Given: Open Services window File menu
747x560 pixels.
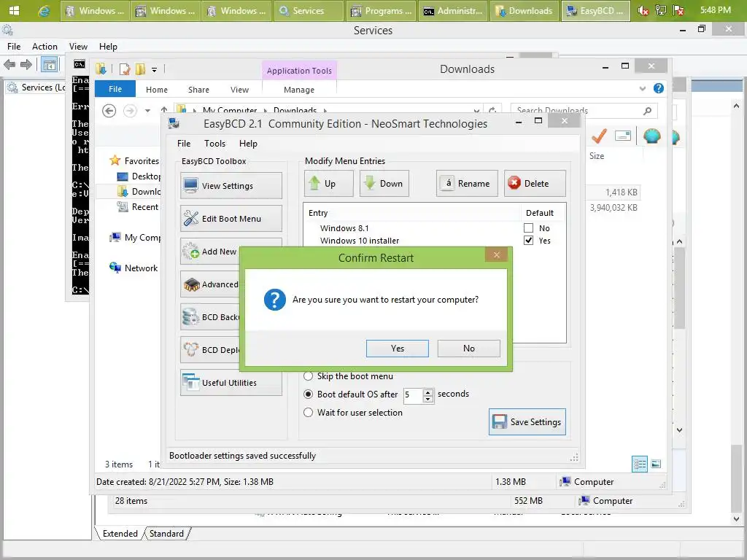Looking at the screenshot, I should pos(14,46).
